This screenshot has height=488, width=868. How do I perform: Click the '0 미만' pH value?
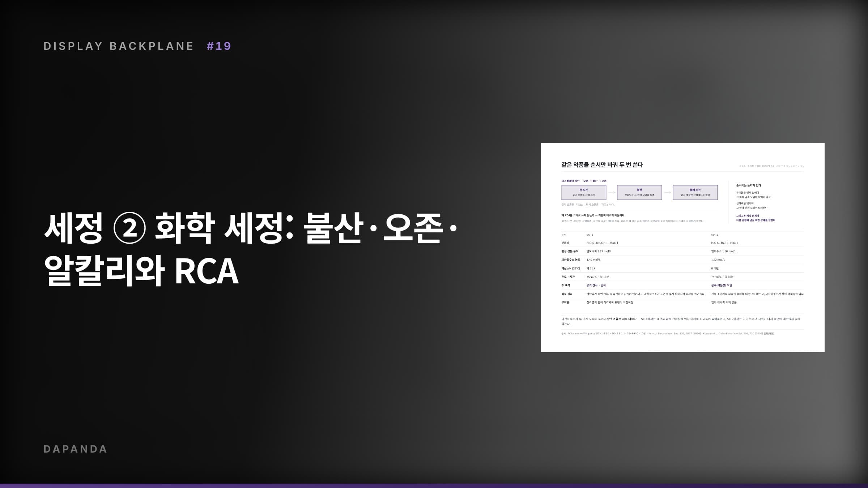(x=715, y=268)
